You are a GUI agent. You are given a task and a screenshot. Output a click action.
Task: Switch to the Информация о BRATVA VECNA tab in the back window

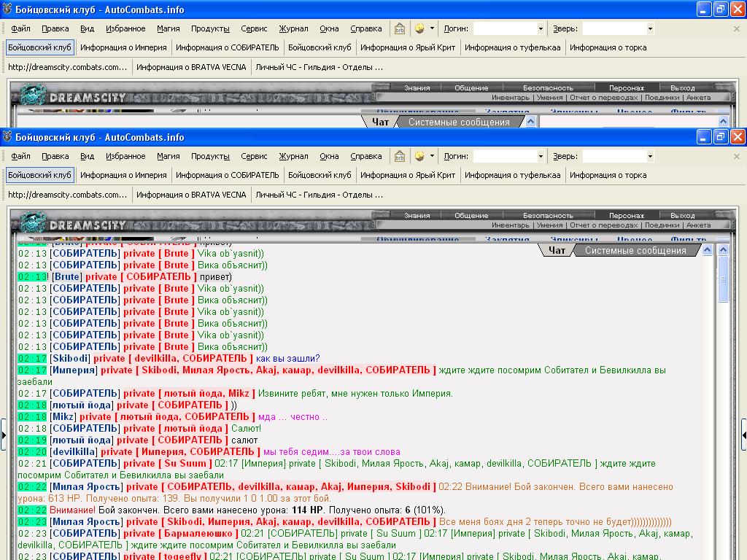pos(191,67)
